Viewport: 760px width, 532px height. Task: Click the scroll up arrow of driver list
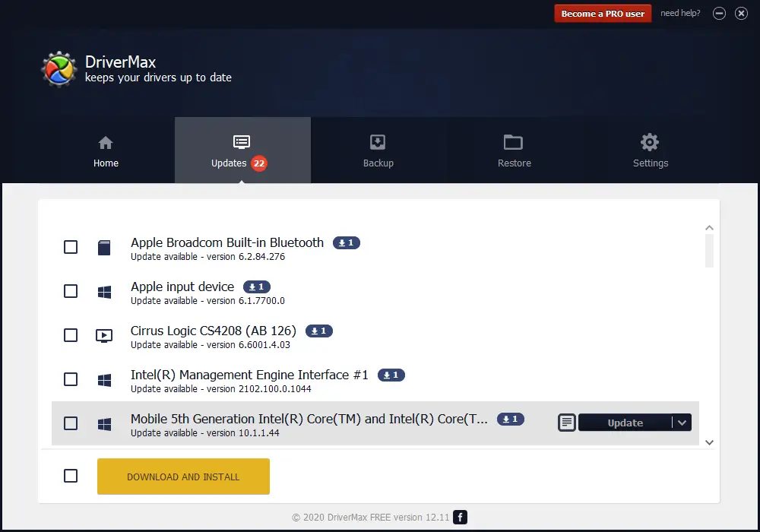[709, 228]
